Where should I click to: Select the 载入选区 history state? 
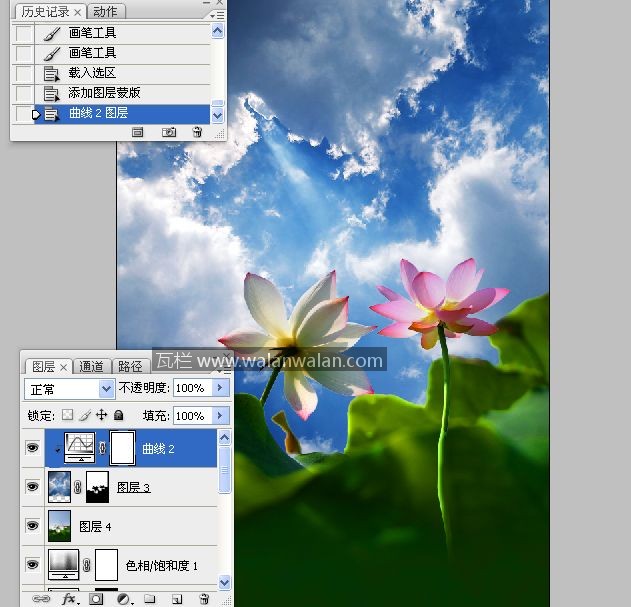click(x=92, y=73)
